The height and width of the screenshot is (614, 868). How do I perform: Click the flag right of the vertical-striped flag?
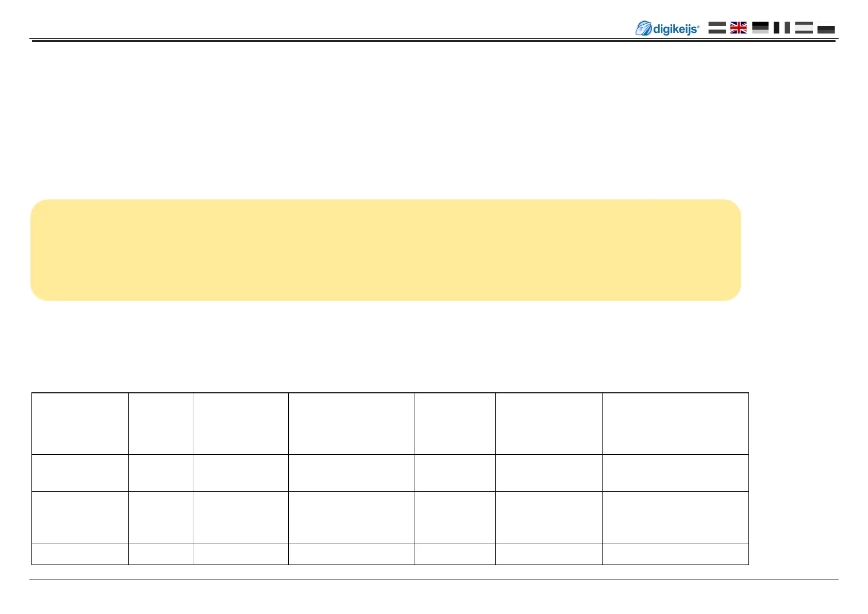pos(804,28)
